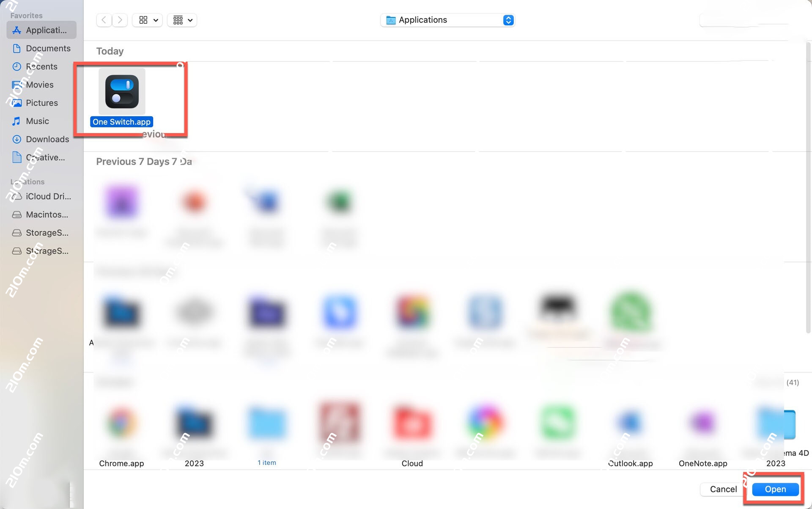Viewport: 812px width, 509px height.
Task: Open the Recents location
Action: [x=42, y=66]
